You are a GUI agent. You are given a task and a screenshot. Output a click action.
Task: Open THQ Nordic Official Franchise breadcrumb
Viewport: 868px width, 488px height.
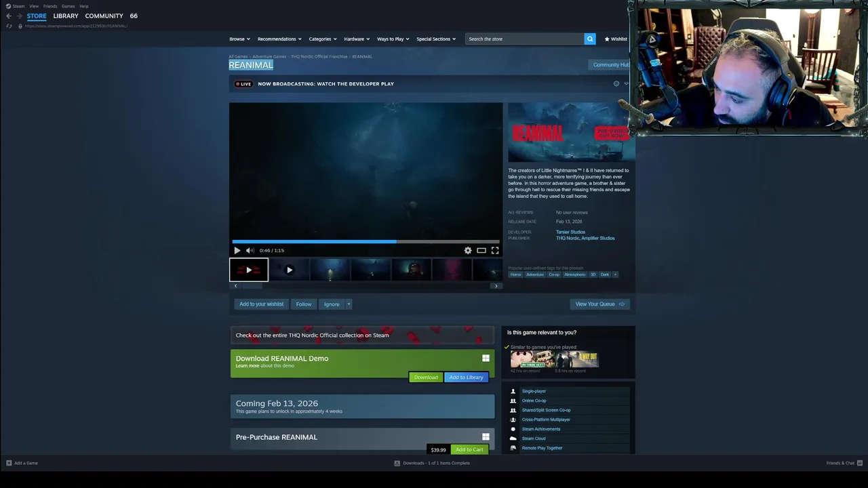[x=319, y=56]
